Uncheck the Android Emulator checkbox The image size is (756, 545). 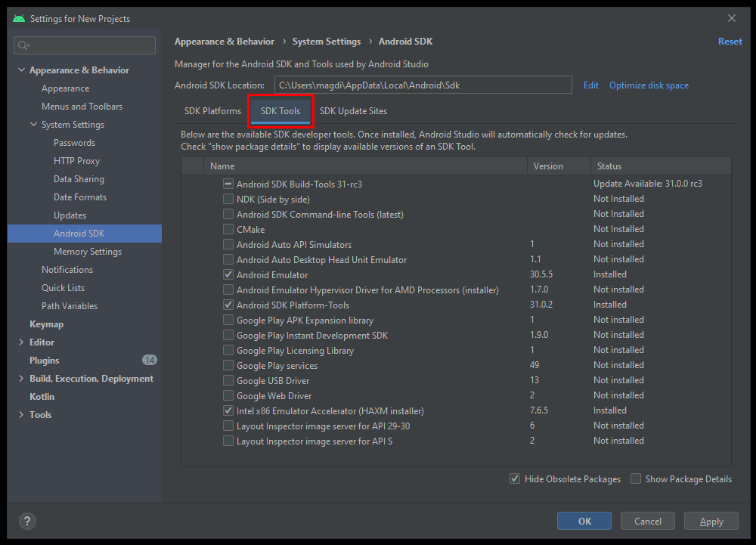(x=228, y=274)
